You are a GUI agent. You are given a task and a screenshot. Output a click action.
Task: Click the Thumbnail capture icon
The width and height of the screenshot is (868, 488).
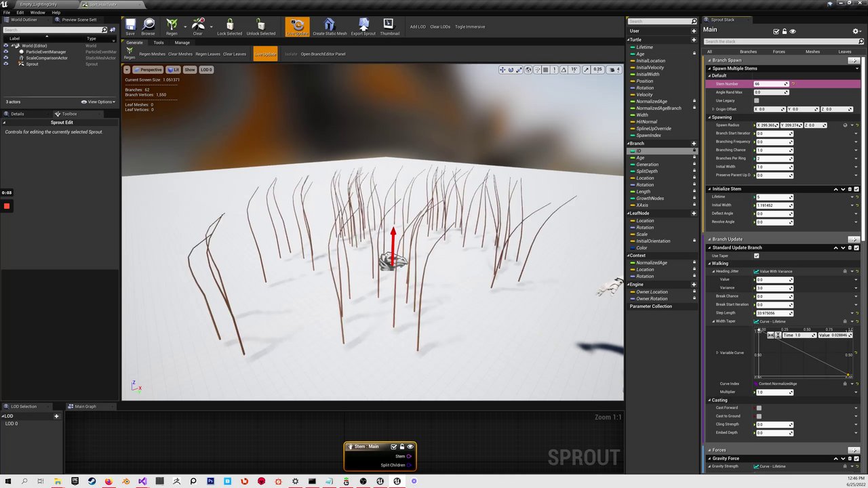(x=390, y=26)
